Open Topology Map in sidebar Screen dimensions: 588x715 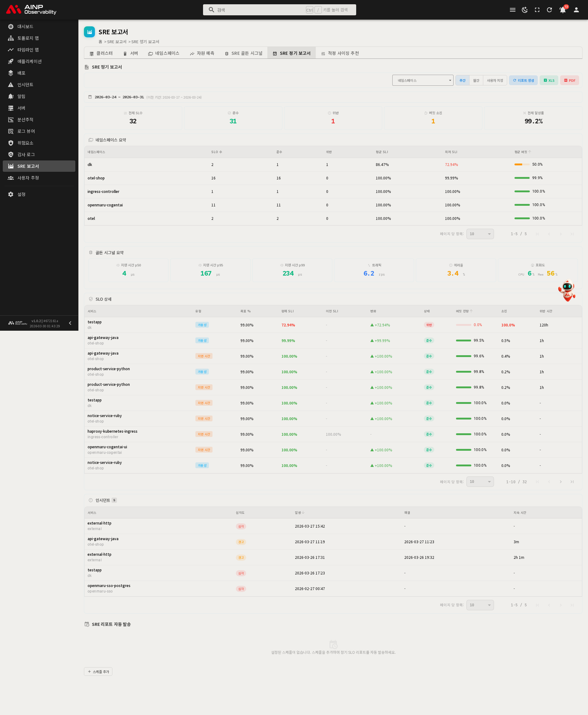tap(28, 38)
